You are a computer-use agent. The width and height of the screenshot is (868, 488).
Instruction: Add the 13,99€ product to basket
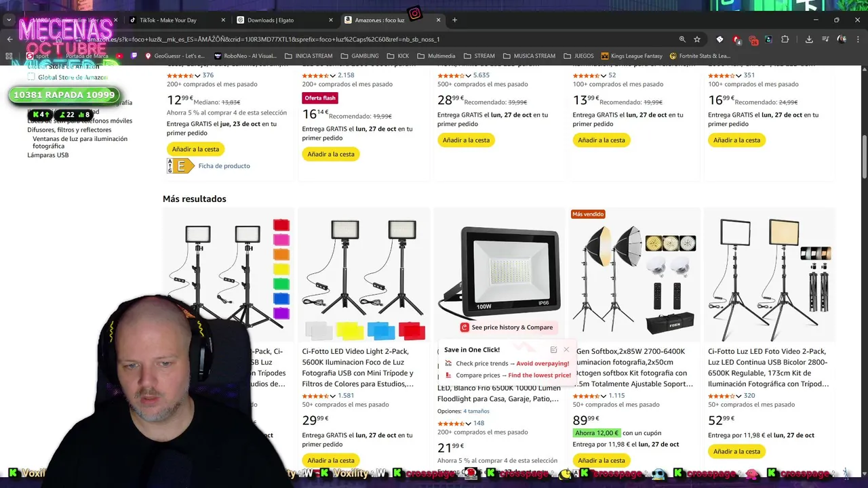601,140
